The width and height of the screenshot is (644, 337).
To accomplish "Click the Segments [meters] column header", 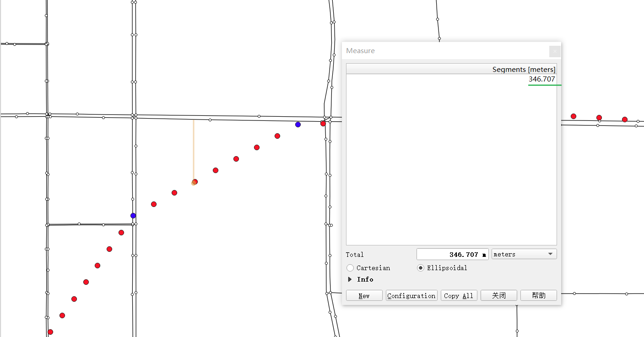I will [x=451, y=69].
